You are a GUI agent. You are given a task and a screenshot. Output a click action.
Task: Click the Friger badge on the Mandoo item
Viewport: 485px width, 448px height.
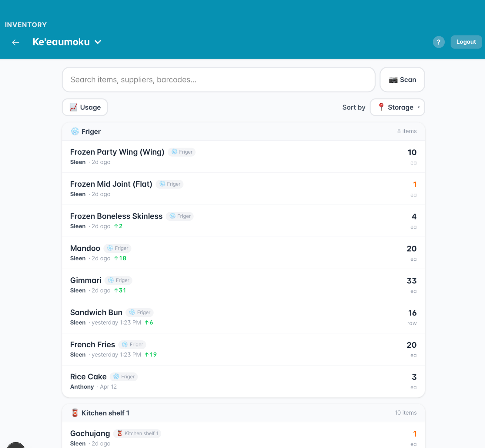coord(117,248)
